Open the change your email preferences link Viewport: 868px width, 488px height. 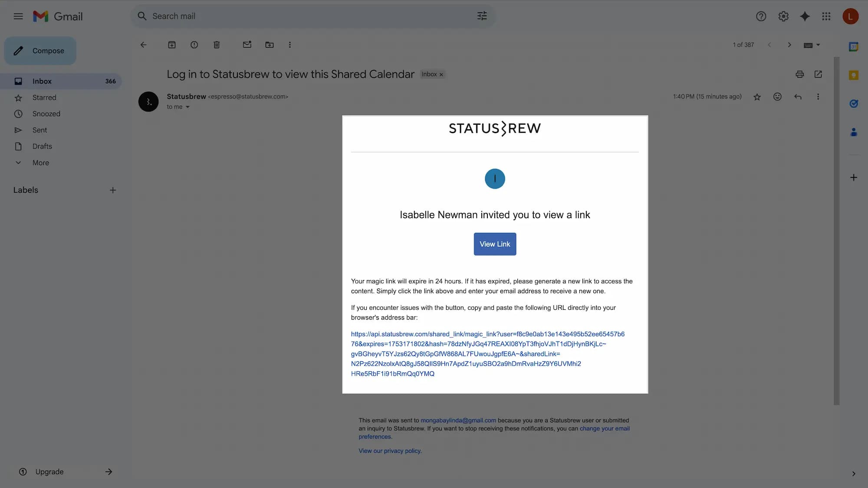point(604,429)
